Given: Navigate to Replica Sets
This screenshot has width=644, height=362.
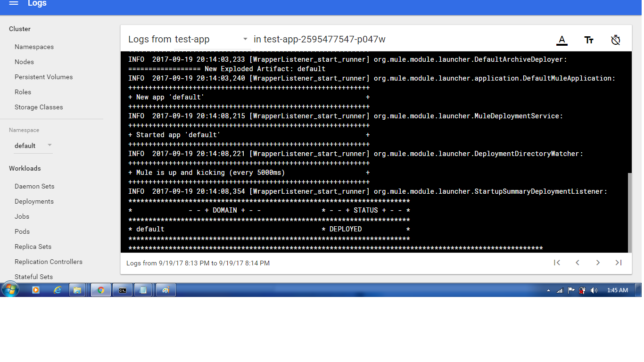Looking at the screenshot, I should [33, 247].
